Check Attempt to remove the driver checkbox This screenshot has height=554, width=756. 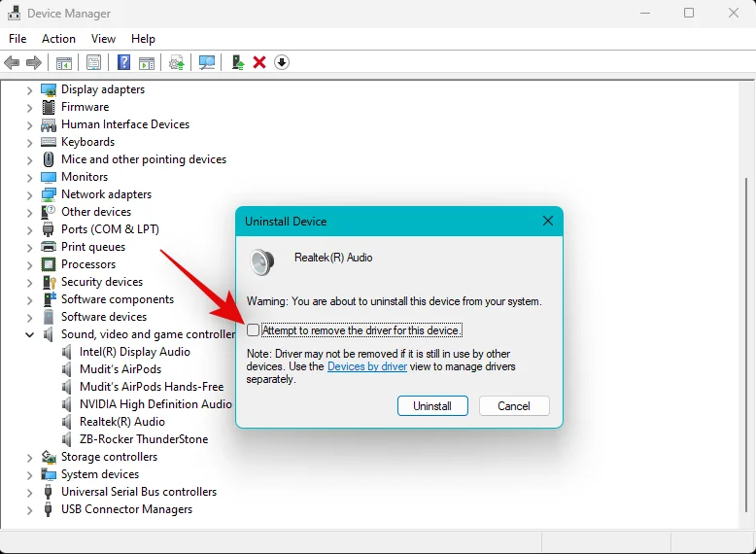(x=254, y=330)
